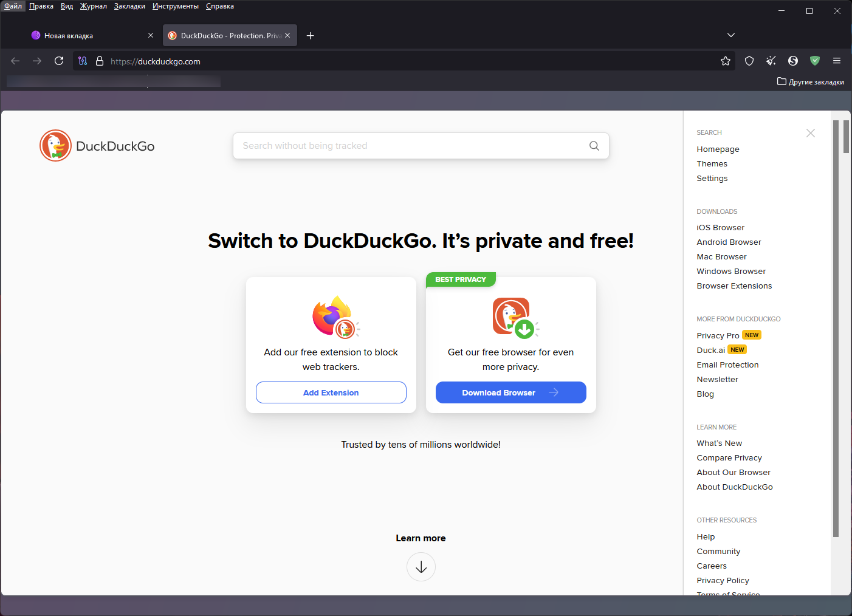
Task: Click the sparkle extension icon in the toolbar
Action: pyautogui.click(x=771, y=61)
